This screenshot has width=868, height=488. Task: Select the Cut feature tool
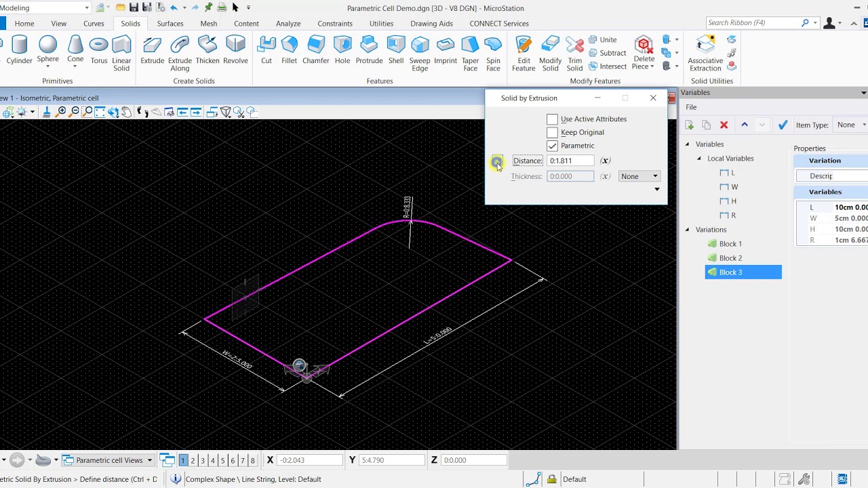point(267,52)
